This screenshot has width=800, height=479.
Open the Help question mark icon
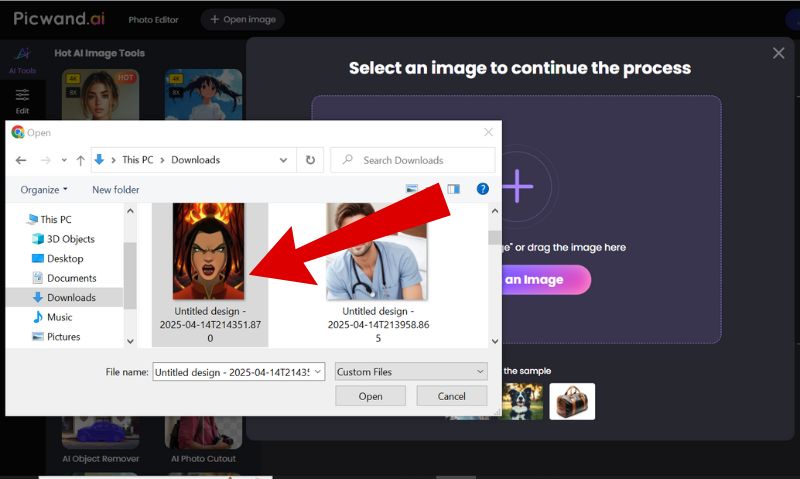tap(482, 189)
